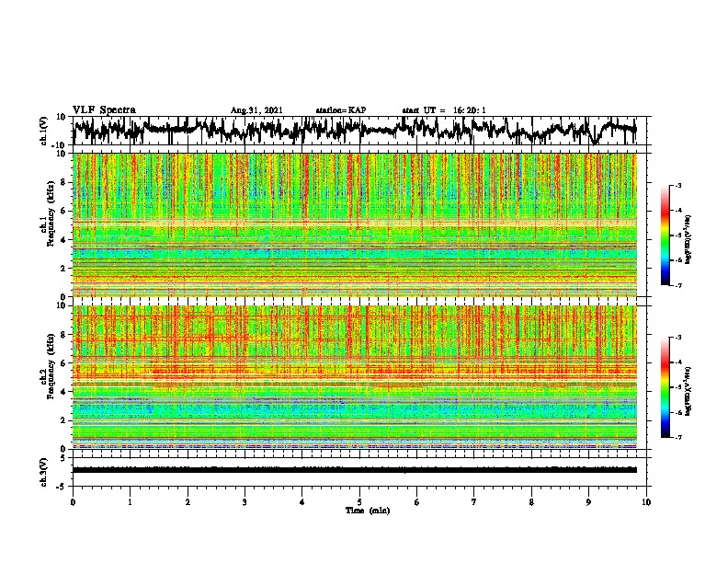The width and height of the screenshot is (728, 563).
Task: Click the "8" tick on the time axis
Action: tap(531, 502)
